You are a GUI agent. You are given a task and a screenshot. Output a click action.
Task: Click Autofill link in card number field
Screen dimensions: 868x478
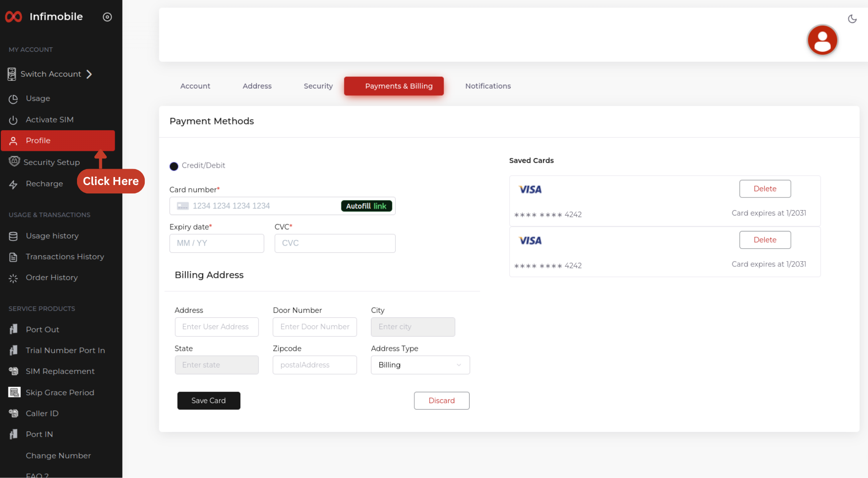[x=366, y=206]
